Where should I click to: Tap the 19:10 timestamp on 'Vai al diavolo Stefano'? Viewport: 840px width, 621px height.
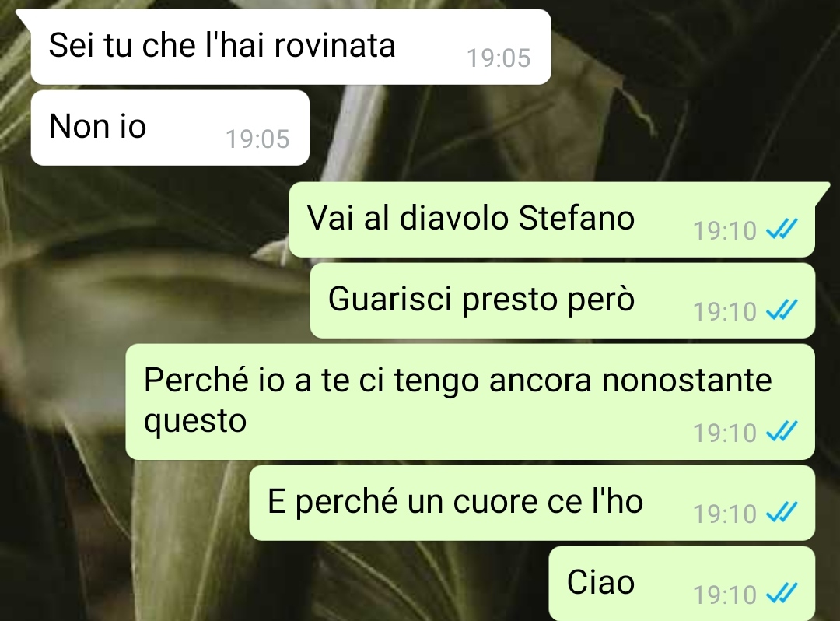[724, 231]
